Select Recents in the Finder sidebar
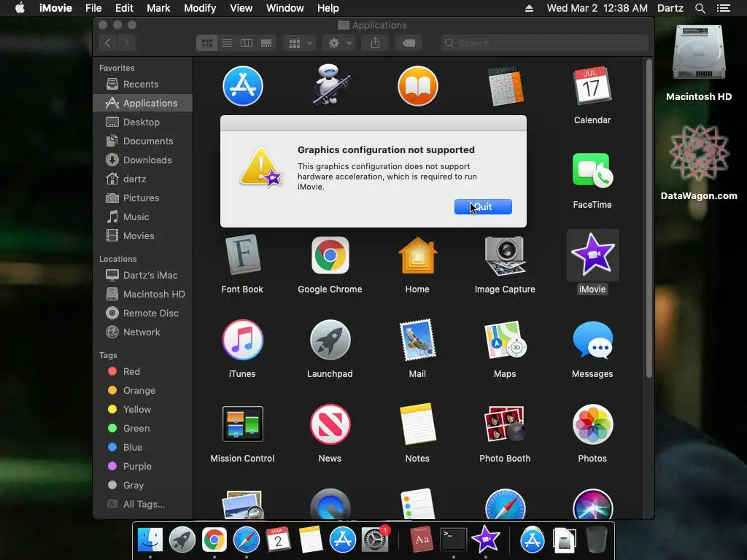The width and height of the screenshot is (747, 560). [x=142, y=85]
